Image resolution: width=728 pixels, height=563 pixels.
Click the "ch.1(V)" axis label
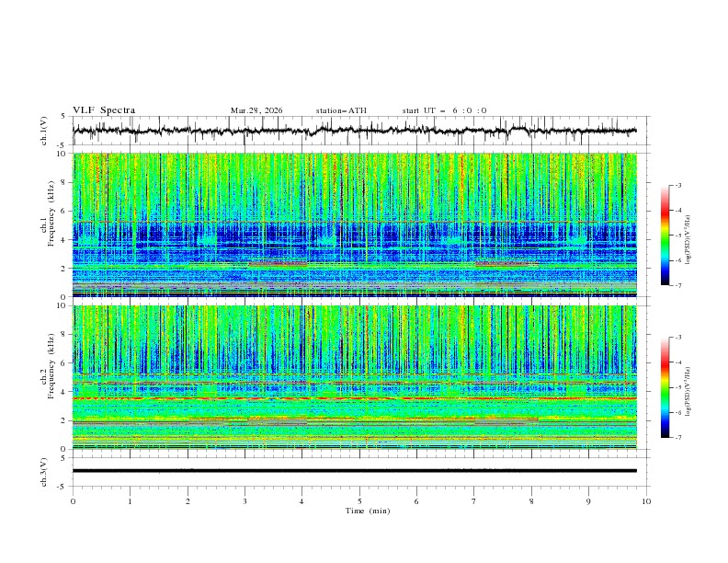tap(44, 131)
